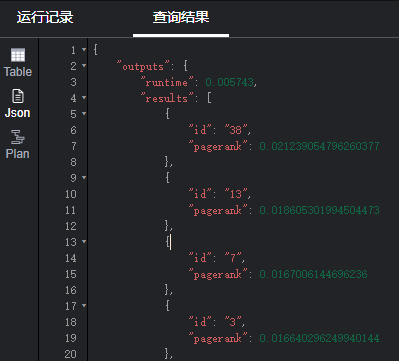The height and width of the screenshot is (361, 399).
Task: Click the "outputs" key text
Action: coord(143,66)
